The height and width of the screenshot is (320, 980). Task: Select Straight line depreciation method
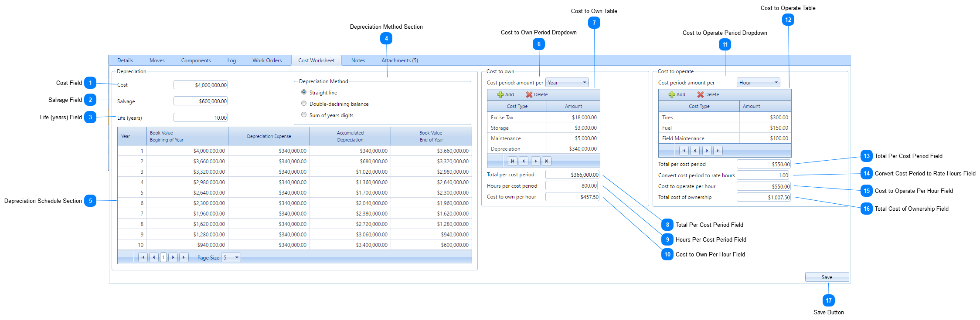(304, 92)
